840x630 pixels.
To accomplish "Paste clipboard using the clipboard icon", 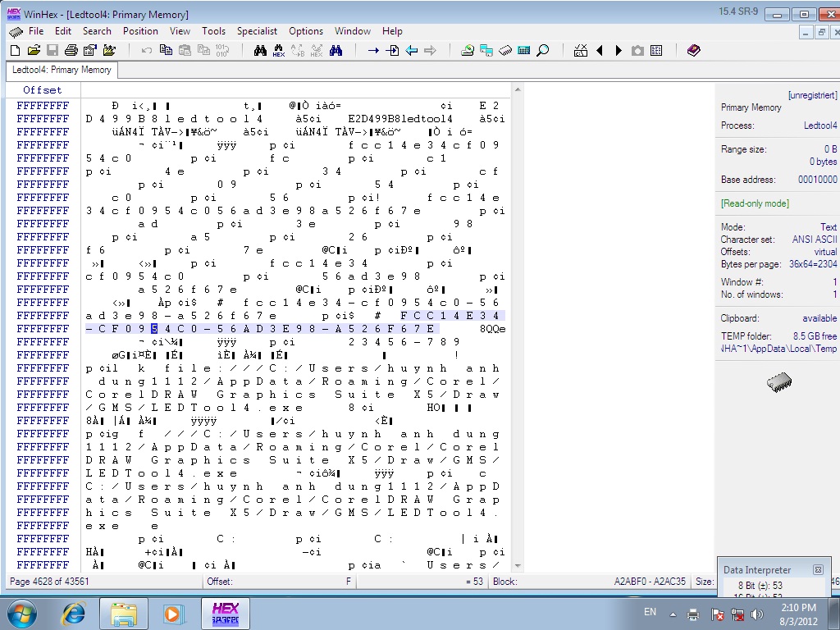I will [185, 50].
